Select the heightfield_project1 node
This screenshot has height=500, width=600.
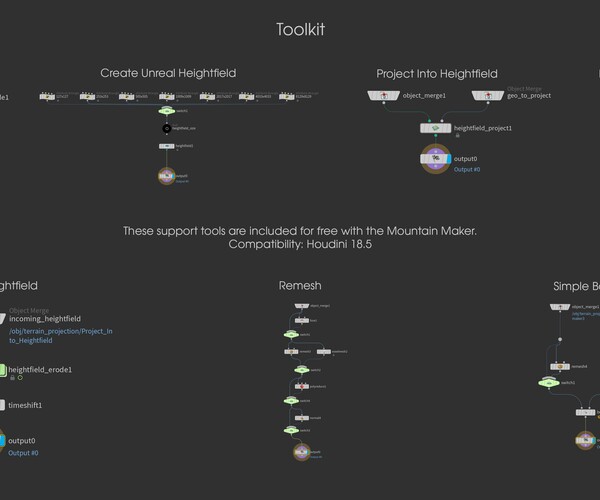coord(436,128)
